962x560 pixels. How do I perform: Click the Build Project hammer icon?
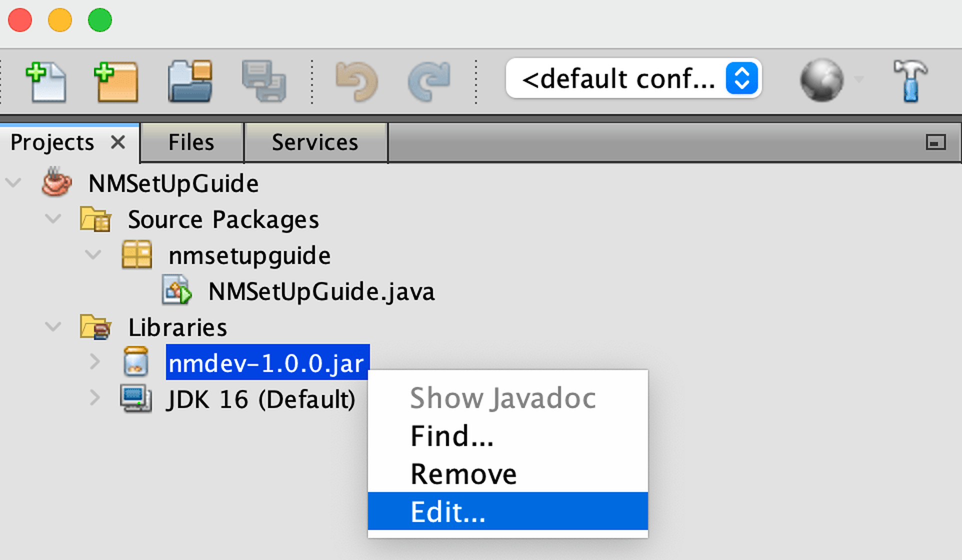pyautogui.click(x=910, y=81)
